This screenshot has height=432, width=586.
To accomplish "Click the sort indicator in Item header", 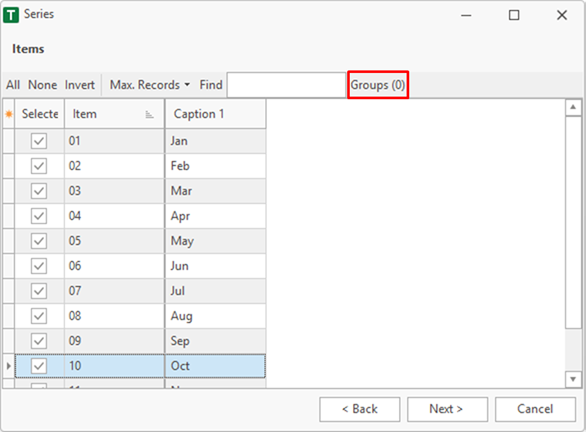I will pos(149,114).
